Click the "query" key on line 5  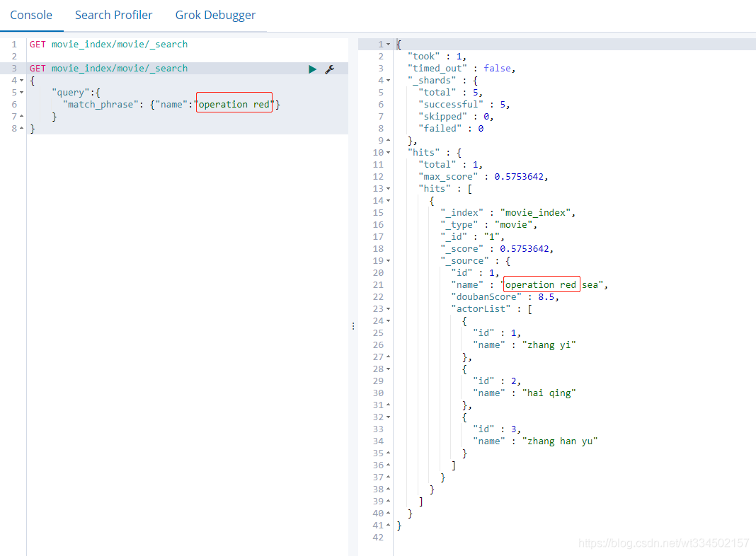pyautogui.click(x=70, y=93)
